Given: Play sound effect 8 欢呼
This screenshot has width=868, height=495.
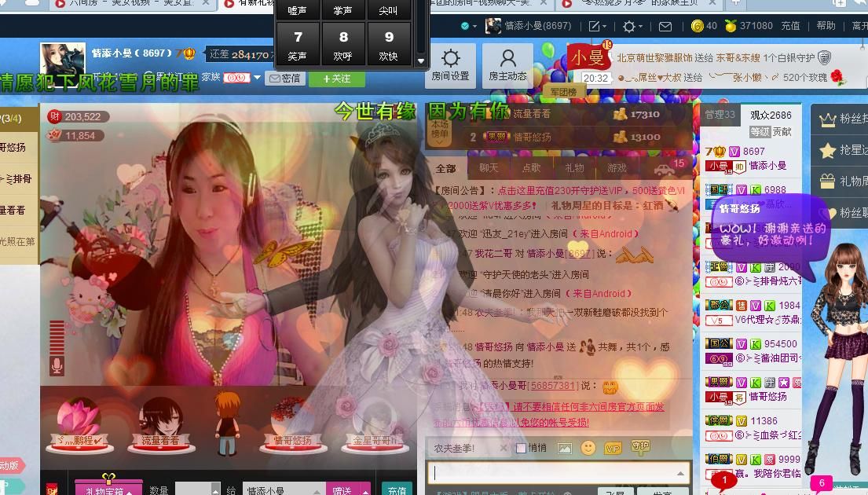Looking at the screenshot, I should (343, 43).
